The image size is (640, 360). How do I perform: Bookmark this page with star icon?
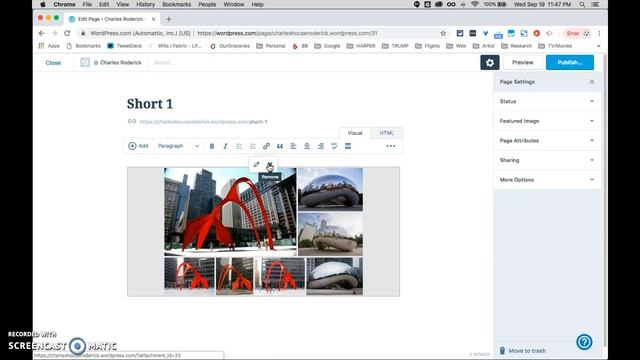pyautogui.click(x=443, y=33)
